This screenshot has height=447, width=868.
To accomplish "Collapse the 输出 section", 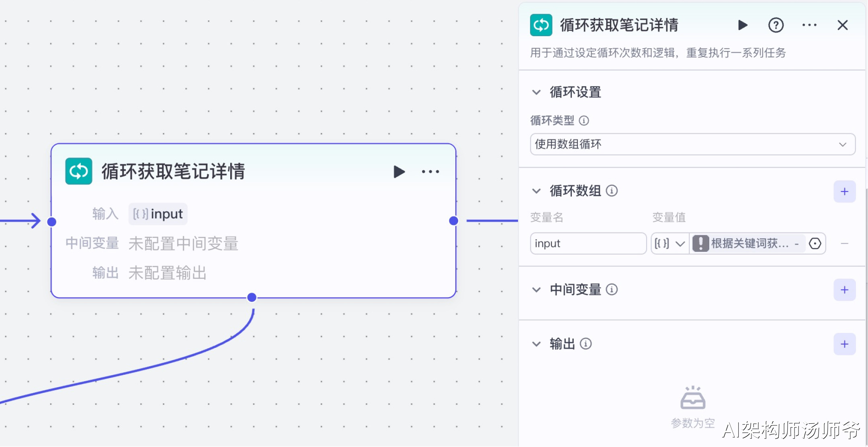I will tap(536, 344).
